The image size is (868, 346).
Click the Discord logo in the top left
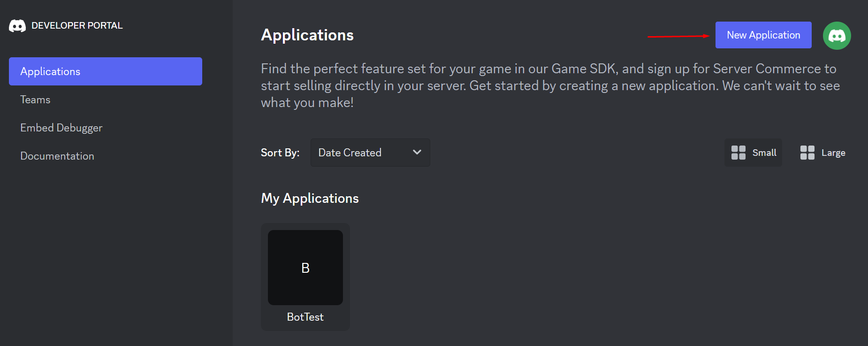click(x=16, y=25)
